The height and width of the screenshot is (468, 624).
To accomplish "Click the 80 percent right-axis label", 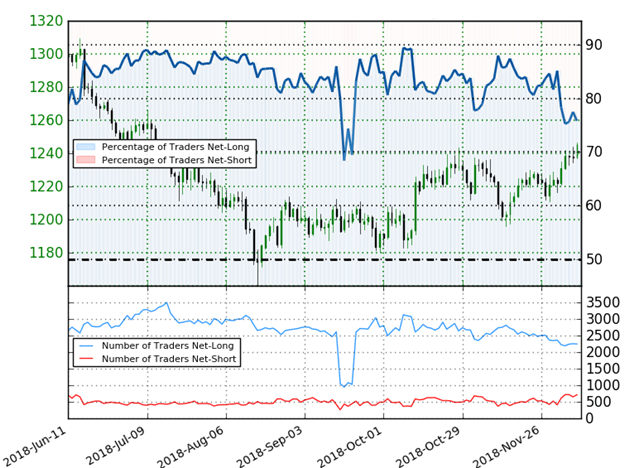I will pos(594,99).
